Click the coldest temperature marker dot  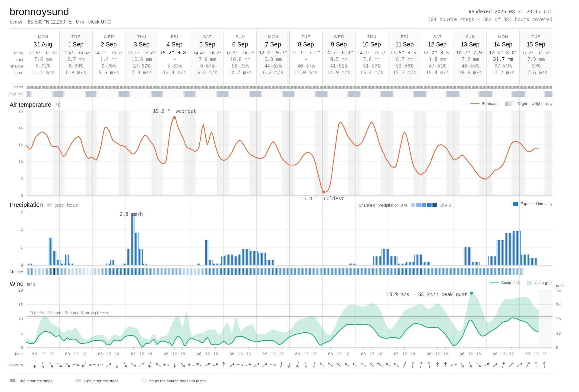pyautogui.click(x=324, y=192)
